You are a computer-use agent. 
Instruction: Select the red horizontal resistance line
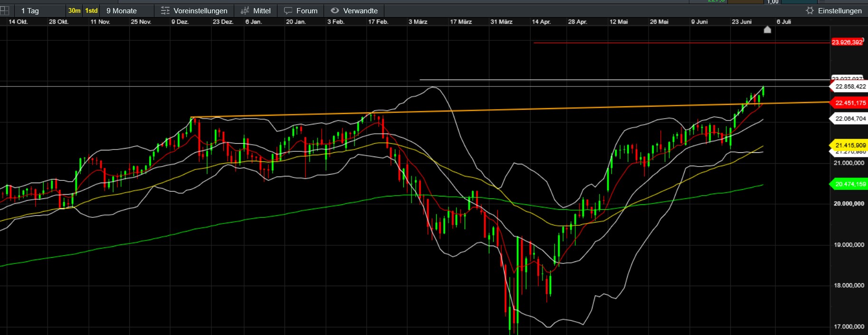(x=682, y=43)
